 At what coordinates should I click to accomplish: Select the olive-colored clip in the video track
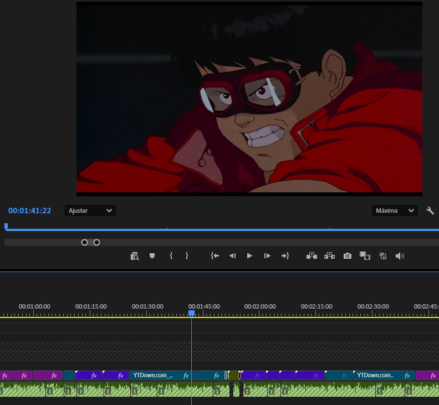click(234, 375)
